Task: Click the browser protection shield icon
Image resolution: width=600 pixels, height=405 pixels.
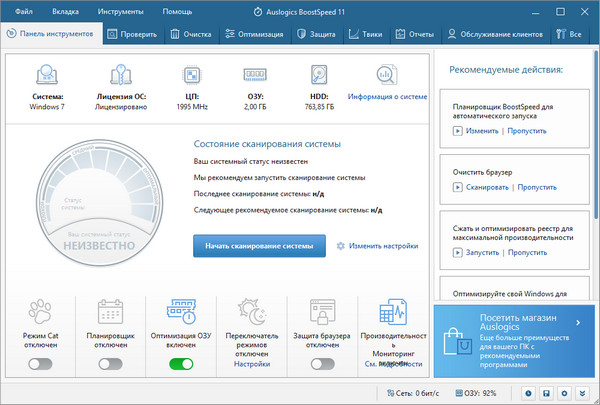Action: pyautogui.click(x=322, y=311)
